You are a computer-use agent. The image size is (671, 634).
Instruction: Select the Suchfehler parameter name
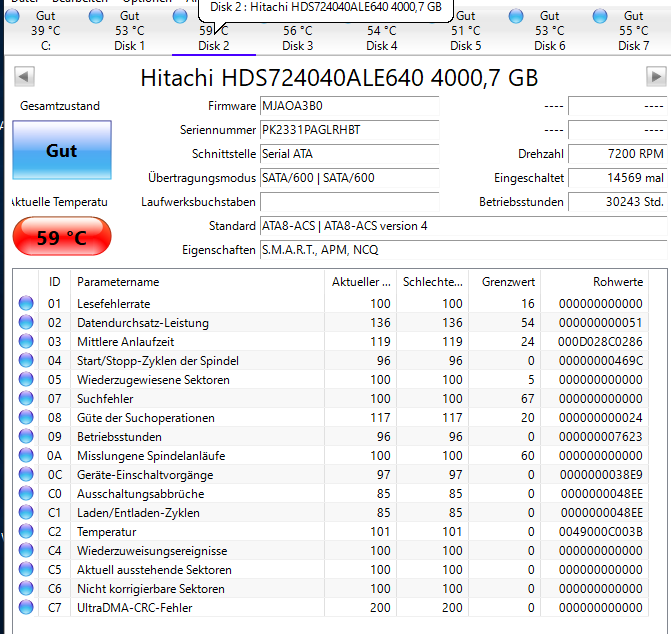click(x=105, y=399)
